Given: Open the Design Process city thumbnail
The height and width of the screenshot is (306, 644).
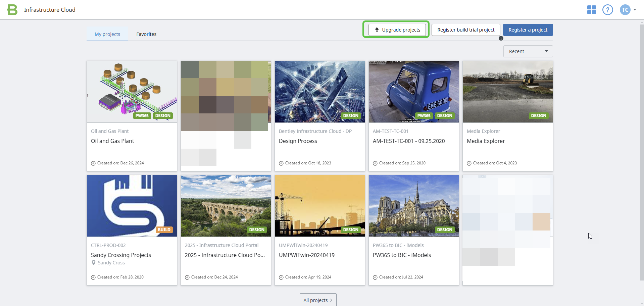Looking at the screenshot, I should tap(320, 92).
